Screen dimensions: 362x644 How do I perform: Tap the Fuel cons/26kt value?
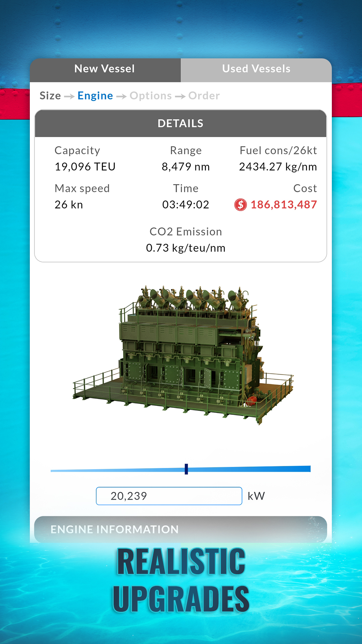coord(278,167)
